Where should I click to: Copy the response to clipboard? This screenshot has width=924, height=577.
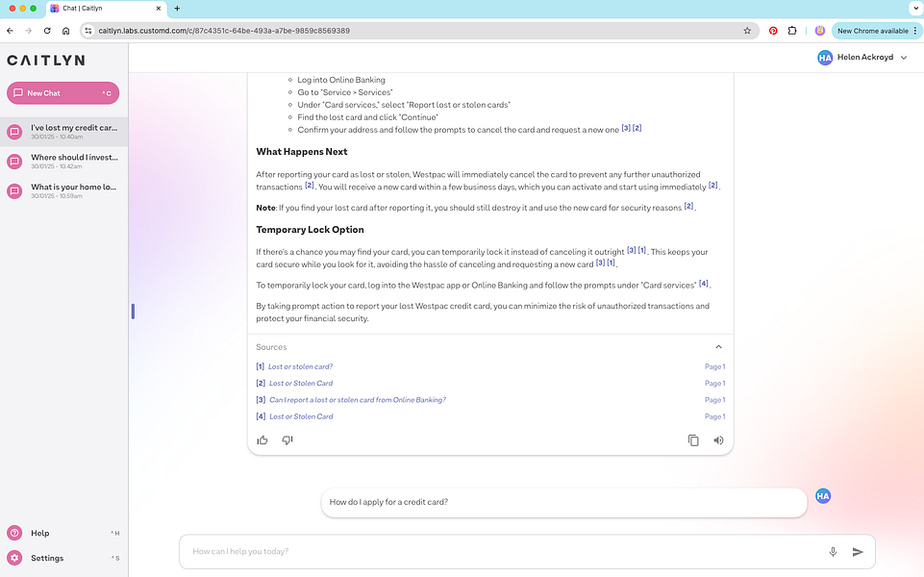pos(693,440)
